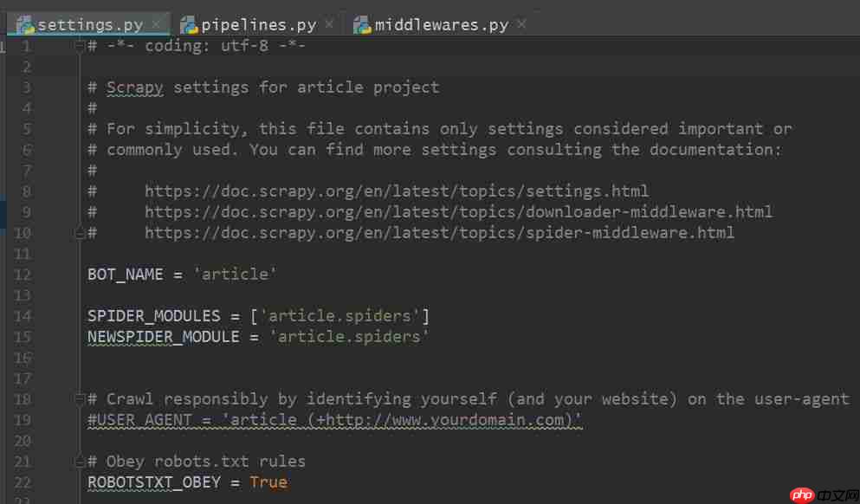860x504 pixels.
Task: Switch to the middlewares.py tab
Action: [441, 25]
